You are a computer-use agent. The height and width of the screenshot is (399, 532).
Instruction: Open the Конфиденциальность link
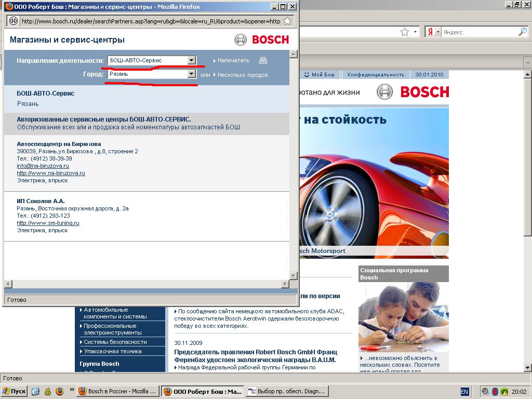coord(376,75)
